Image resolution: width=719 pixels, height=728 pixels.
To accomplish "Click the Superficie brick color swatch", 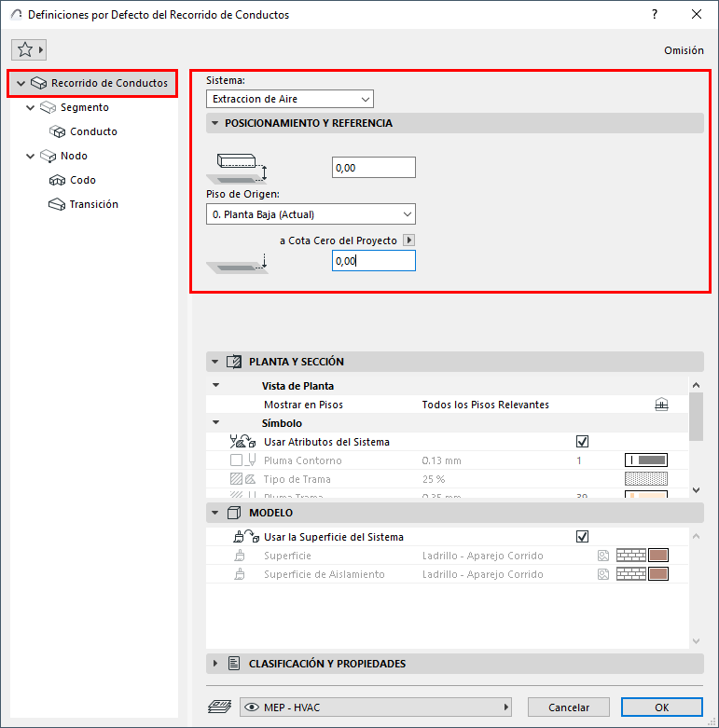I will (658, 556).
